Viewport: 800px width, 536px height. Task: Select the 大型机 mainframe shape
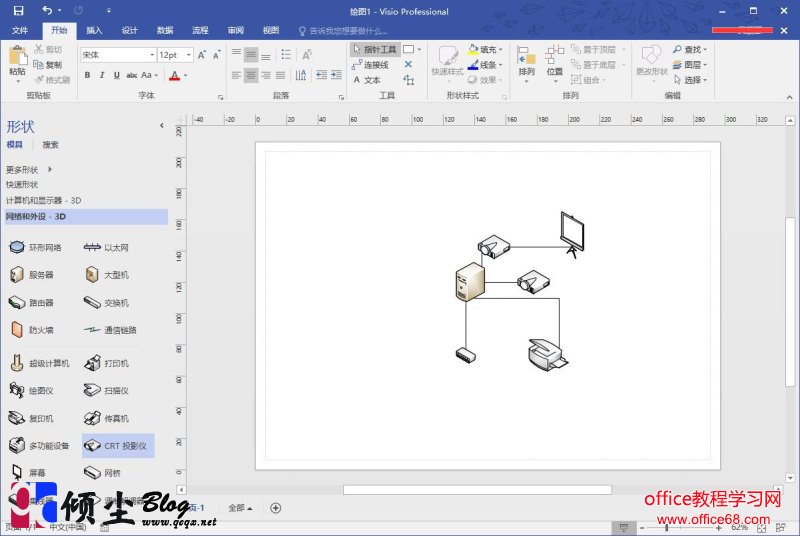point(106,275)
